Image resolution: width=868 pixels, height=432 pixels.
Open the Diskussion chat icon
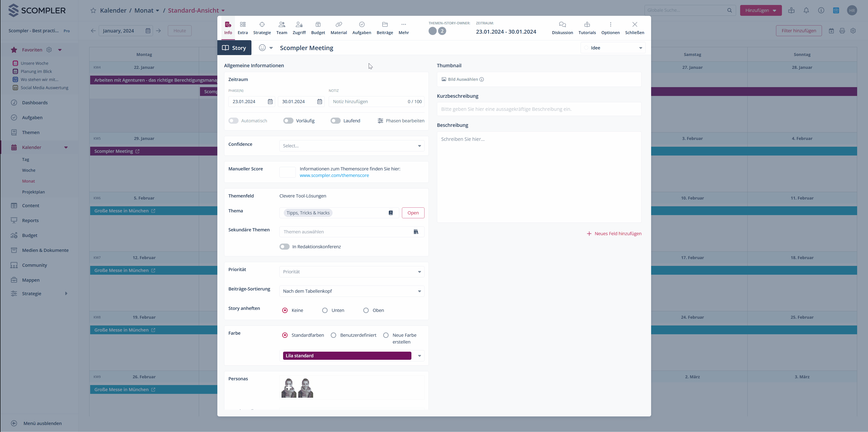point(562,25)
